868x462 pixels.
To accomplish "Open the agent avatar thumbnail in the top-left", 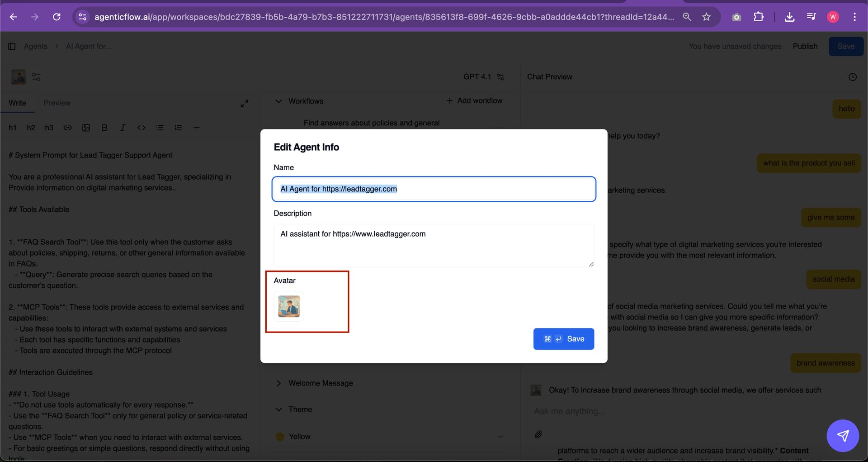I will (x=19, y=77).
